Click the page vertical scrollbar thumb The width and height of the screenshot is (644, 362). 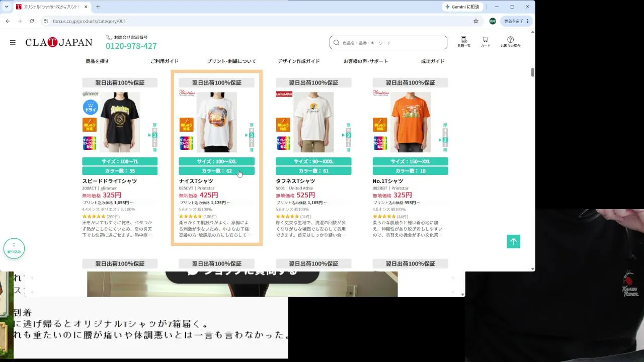533,72
